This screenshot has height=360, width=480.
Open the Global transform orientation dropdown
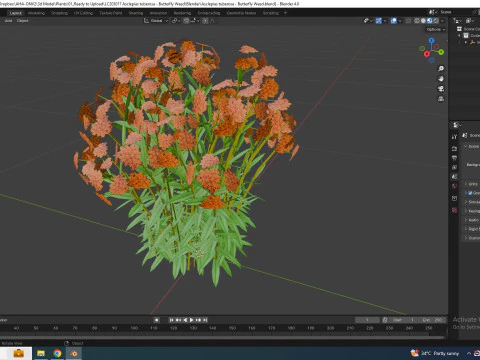point(156,21)
